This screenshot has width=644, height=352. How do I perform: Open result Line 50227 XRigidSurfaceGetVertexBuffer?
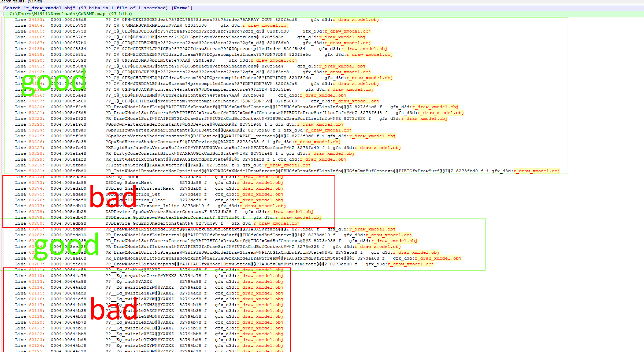pos(208,148)
